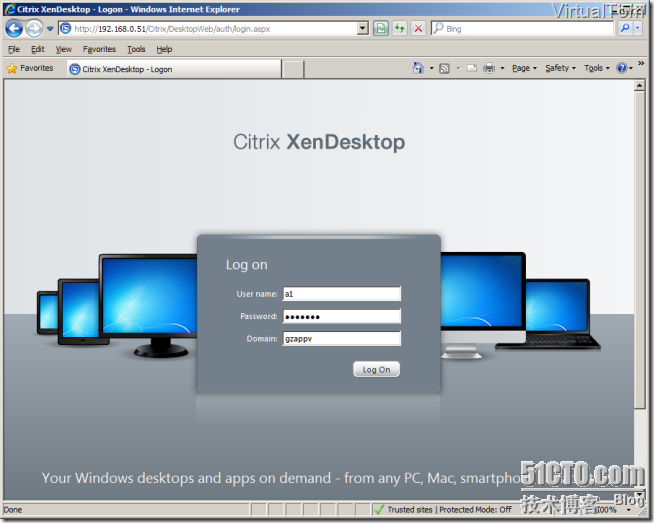654x523 pixels.
Task: Open the Page command bar menu
Action: point(524,68)
